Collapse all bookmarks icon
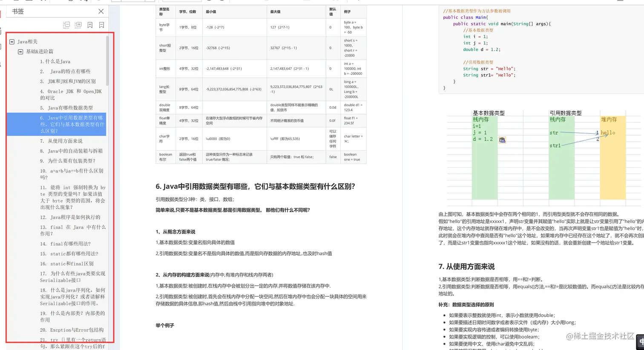Screen dimensions: 644x350 tap(66, 25)
